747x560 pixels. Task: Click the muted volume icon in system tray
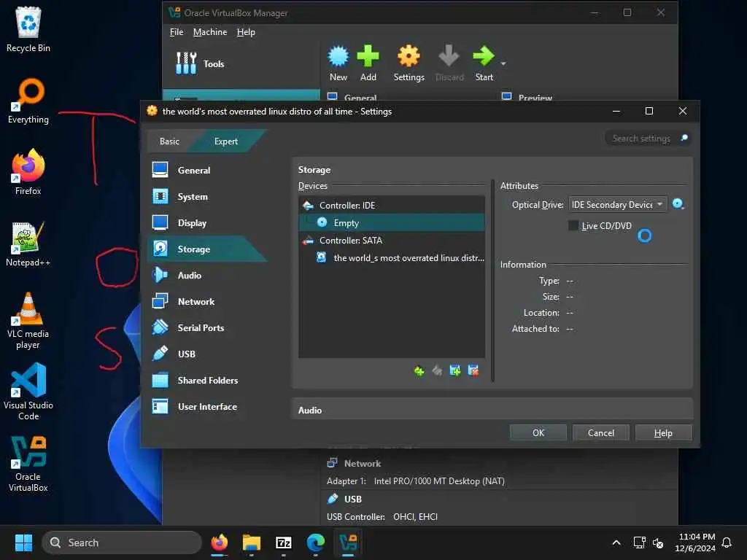(658, 542)
